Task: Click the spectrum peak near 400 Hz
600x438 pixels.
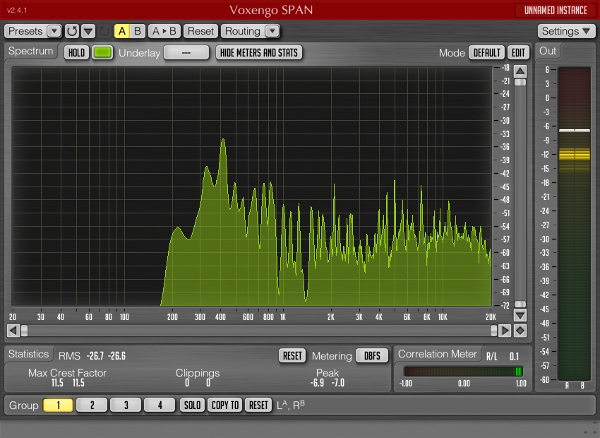Action: (223, 141)
